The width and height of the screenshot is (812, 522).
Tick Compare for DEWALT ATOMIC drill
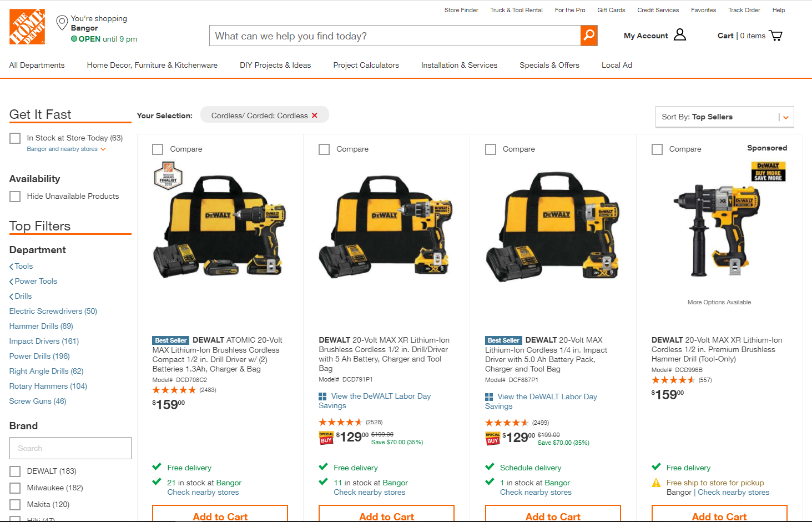click(x=158, y=149)
